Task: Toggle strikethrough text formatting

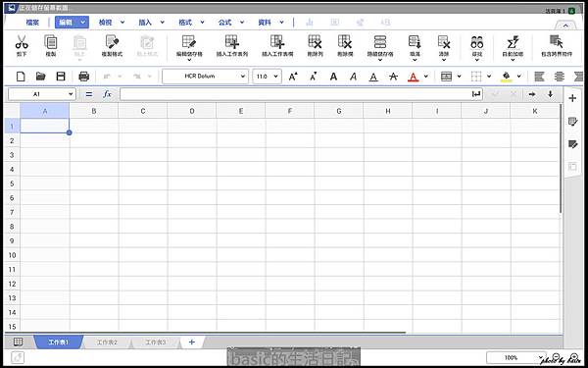Action: click(393, 77)
